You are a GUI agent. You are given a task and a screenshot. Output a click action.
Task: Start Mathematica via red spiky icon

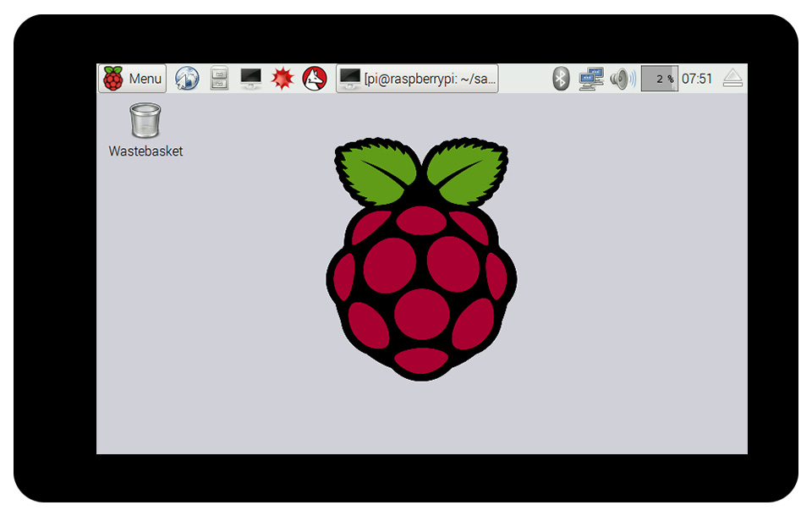click(283, 79)
